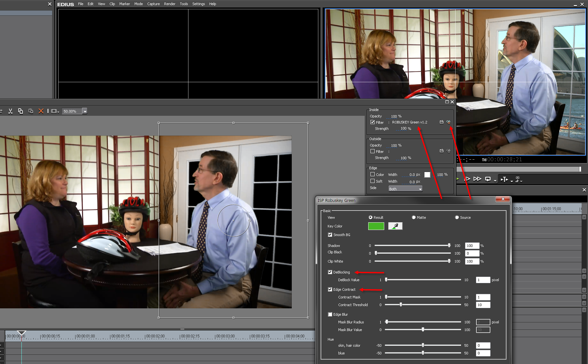Open Inside filter setup icon
Screen dimensions: 588x364
click(x=449, y=122)
